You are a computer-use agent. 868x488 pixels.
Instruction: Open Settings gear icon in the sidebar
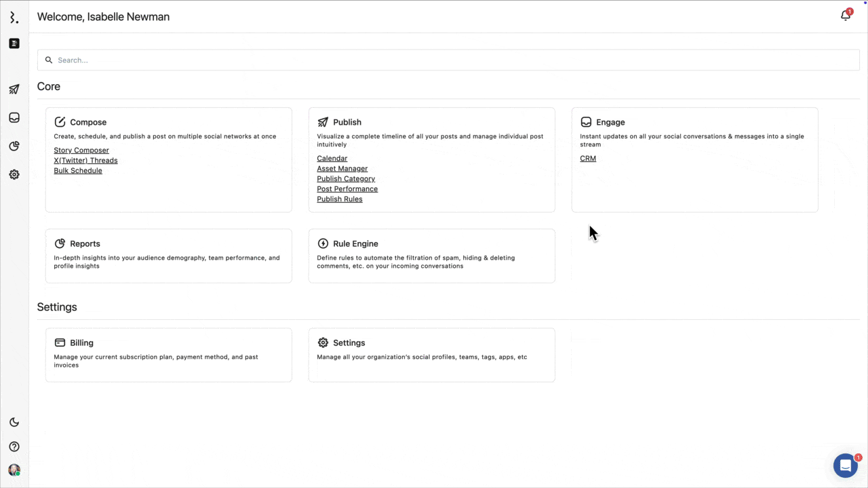click(x=14, y=175)
